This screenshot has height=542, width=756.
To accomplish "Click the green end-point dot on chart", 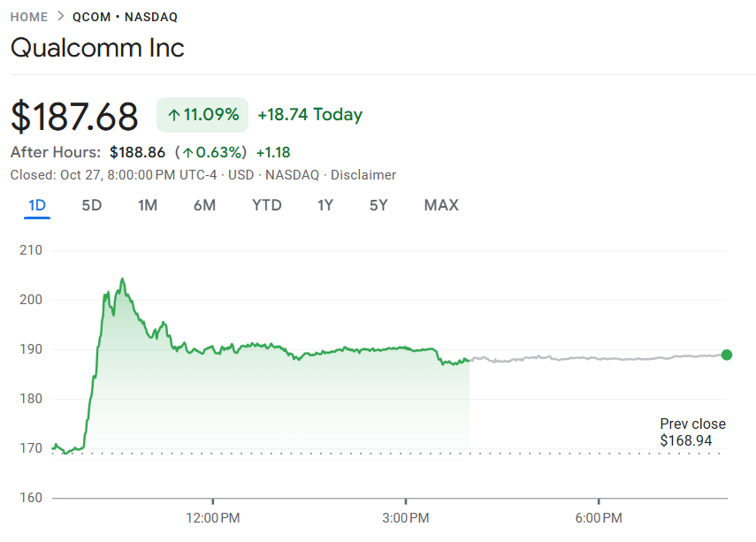I will (x=727, y=355).
